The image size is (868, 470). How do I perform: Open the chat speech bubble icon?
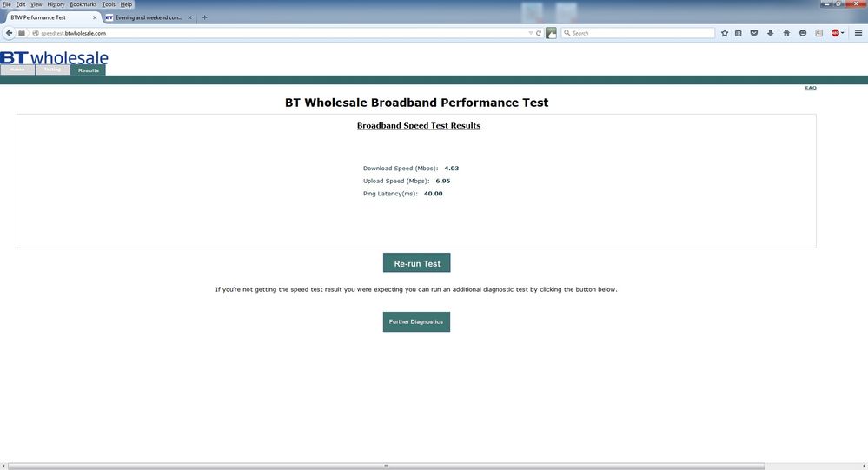click(x=803, y=33)
